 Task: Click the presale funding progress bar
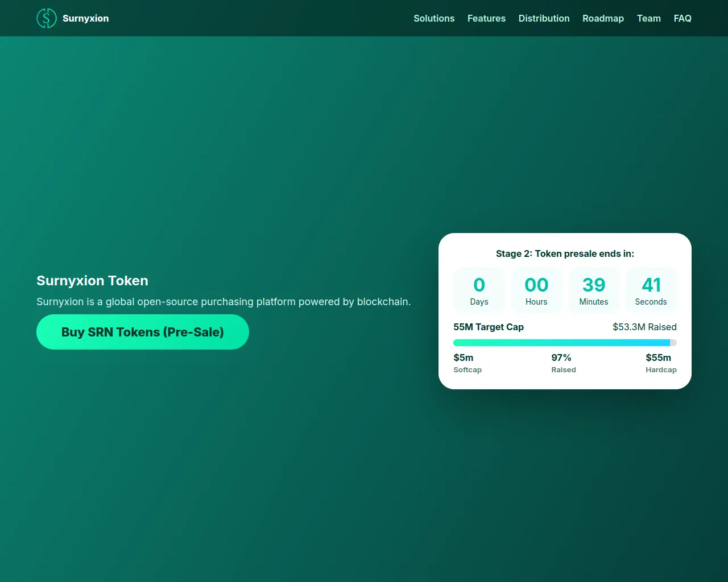click(x=565, y=343)
